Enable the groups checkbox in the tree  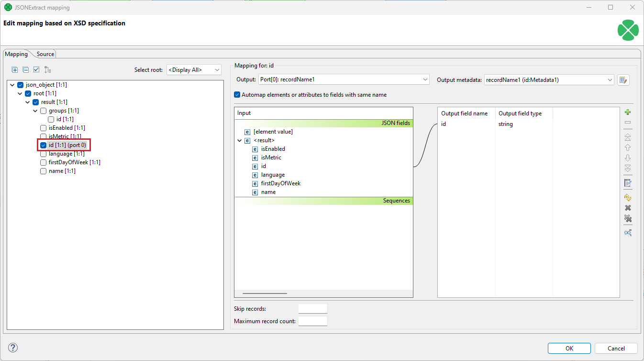click(43, 110)
